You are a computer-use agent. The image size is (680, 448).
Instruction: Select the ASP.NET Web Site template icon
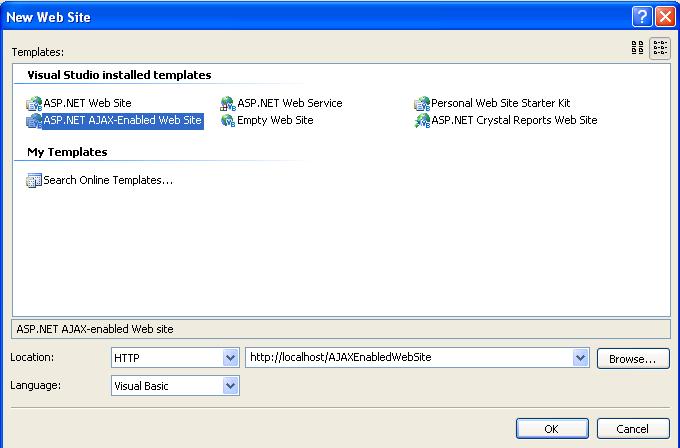tap(34, 104)
